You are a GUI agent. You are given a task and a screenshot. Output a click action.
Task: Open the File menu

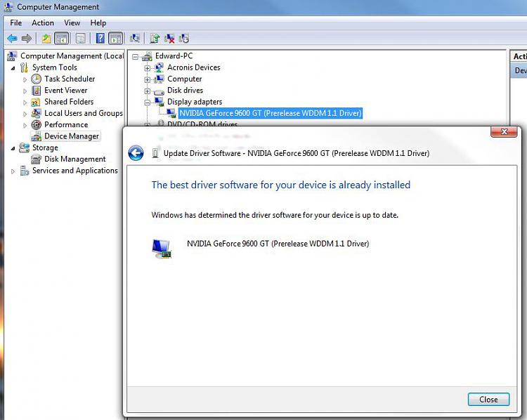(x=15, y=23)
